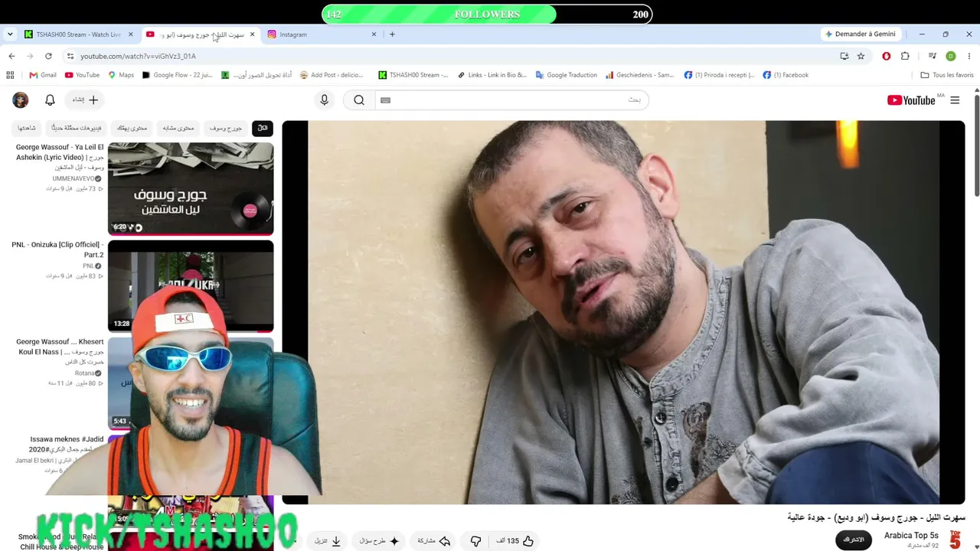
Task: Select the 'شاهدتها' filter chip
Action: point(27,128)
